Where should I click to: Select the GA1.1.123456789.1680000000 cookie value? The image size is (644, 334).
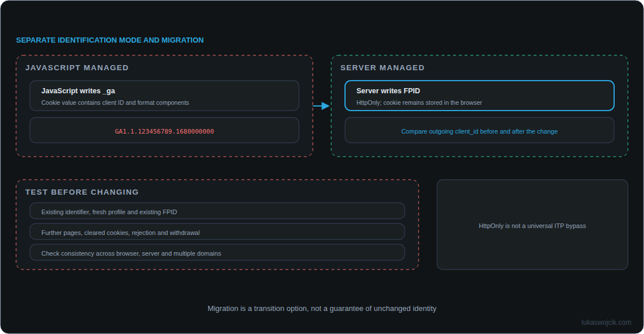coord(164,132)
